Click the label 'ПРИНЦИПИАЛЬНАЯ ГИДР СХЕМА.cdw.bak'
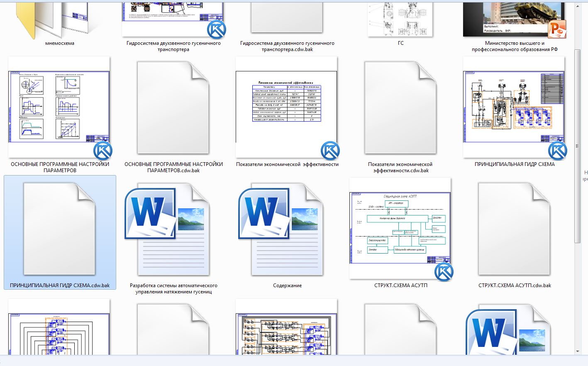The width and height of the screenshot is (588, 366). coord(60,285)
